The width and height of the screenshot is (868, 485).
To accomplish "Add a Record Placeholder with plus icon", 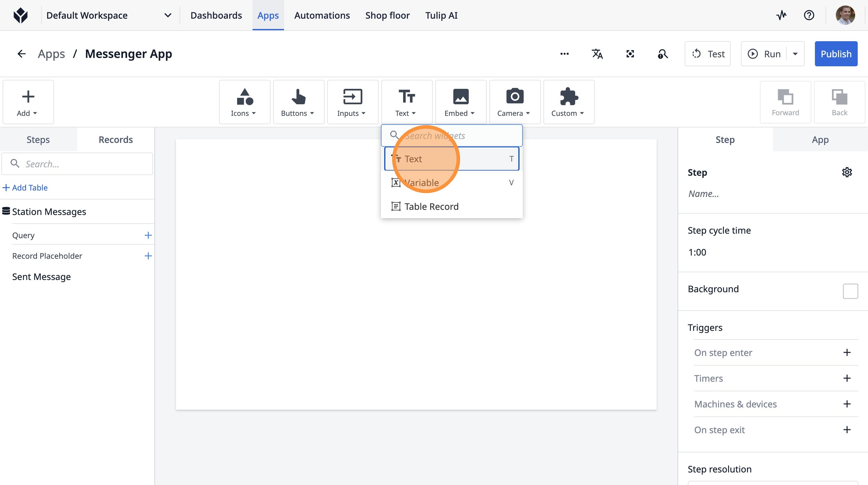I will point(148,256).
